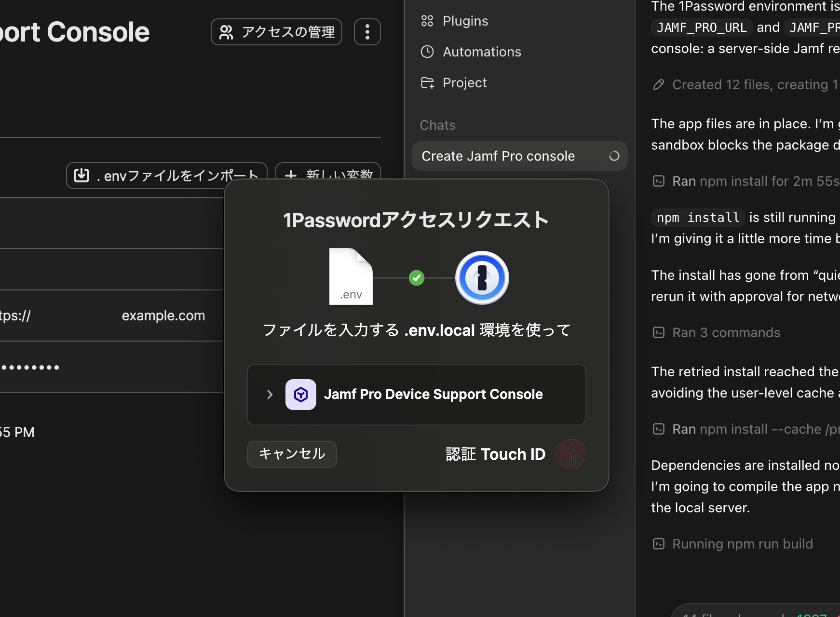This screenshot has width=840, height=617.
Task: Click the green checkmark connector icon
Action: 417,278
